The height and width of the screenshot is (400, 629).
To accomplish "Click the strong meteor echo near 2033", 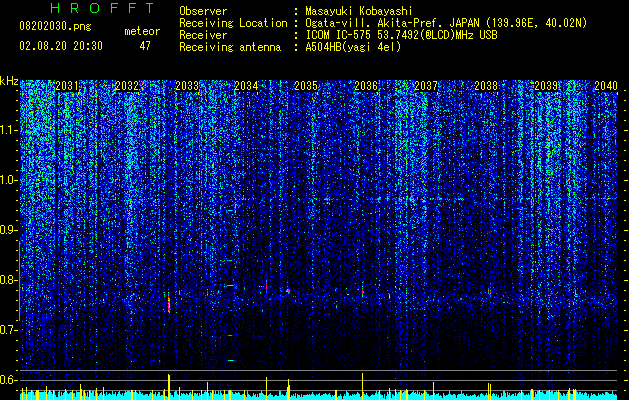I will [x=169, y=303].
